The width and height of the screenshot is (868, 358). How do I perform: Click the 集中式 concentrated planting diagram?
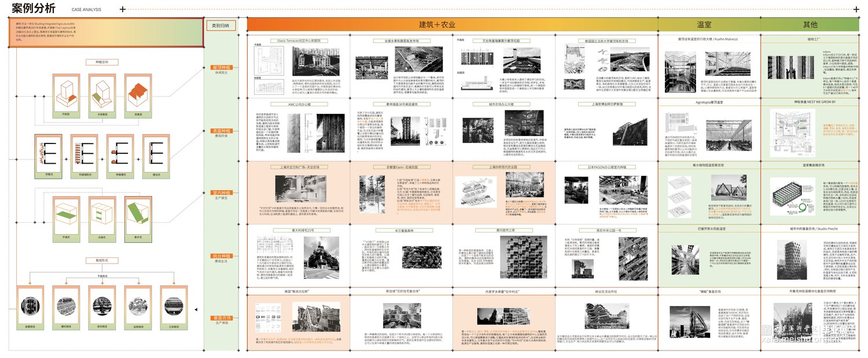[137, 214]
